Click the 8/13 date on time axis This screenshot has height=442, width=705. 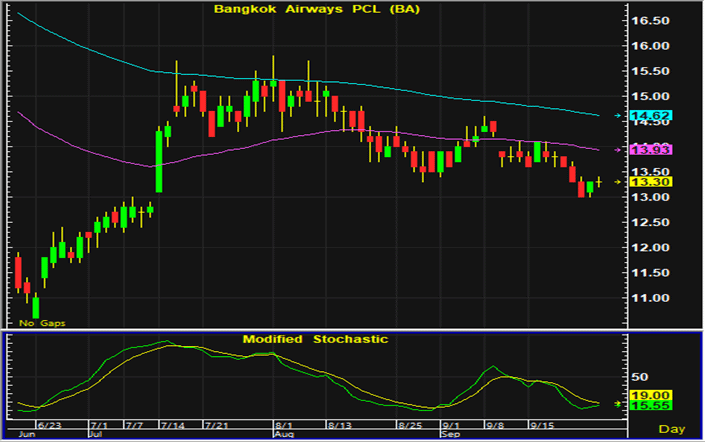click(x=339, y=424)
